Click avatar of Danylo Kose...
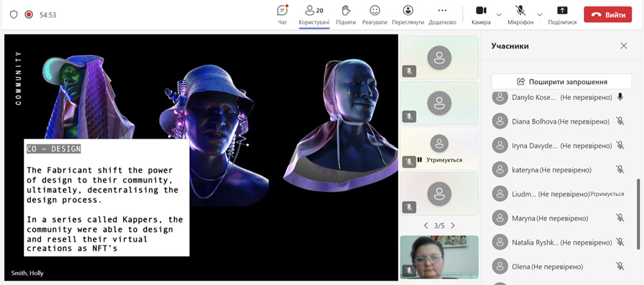644x285 pixels. click(500, 97)
